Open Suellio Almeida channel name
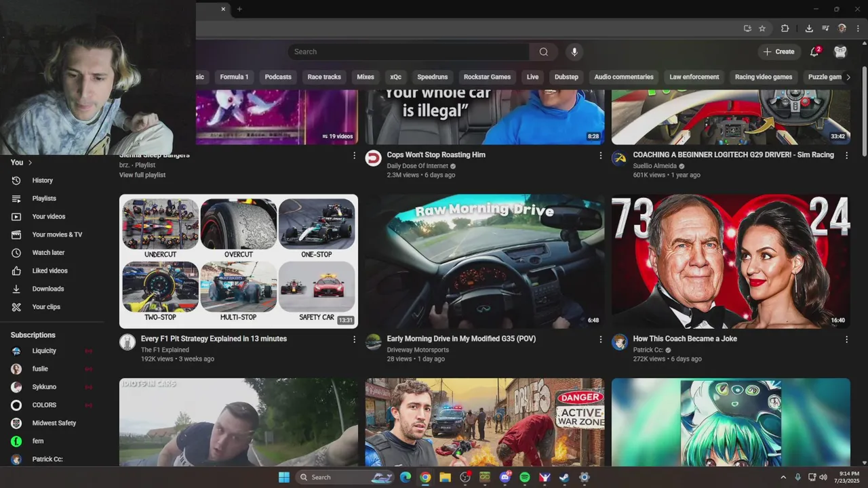 (x=655, y=165)
